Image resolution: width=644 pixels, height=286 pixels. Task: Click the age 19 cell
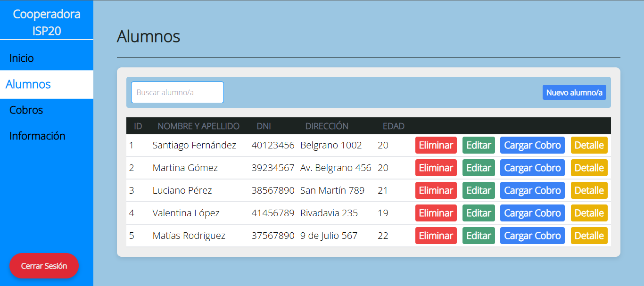383,213
